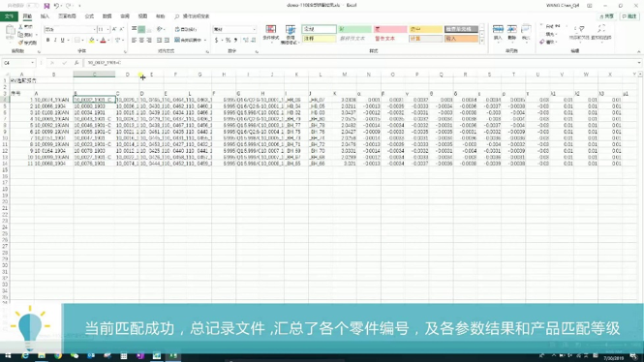Toggle underline formatting
The width and height of the screenshot is (644, 362).
[x=62, y=41]
